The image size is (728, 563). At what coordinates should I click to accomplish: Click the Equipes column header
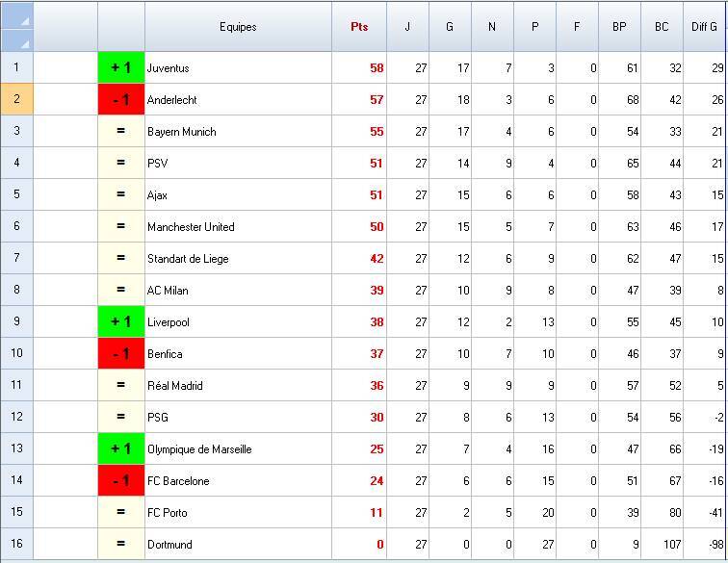coord(238,27)
